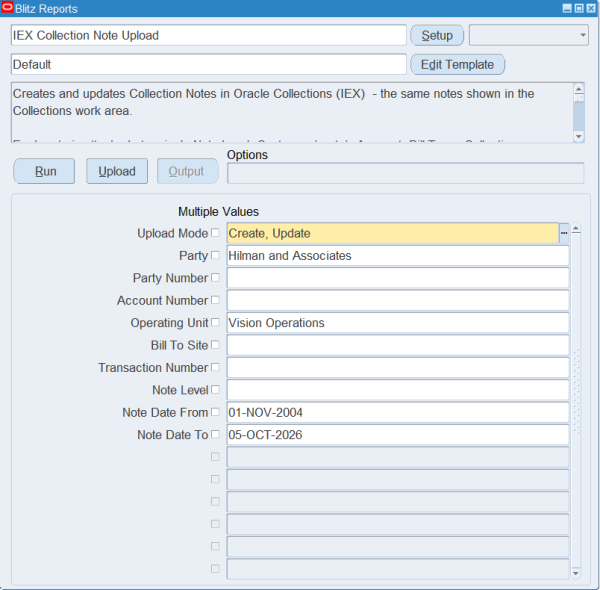Select the Upload Mode field Create, Update
Viewport: 600px width, 590px height.
click(x=393, y=233)
